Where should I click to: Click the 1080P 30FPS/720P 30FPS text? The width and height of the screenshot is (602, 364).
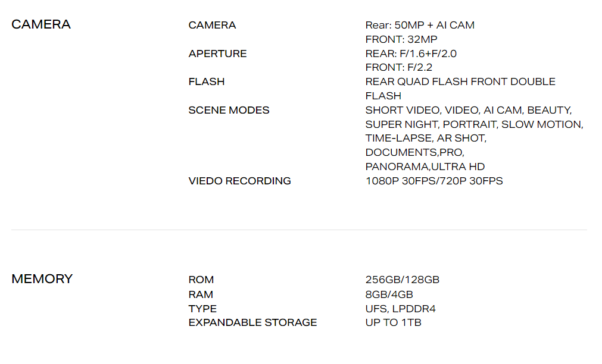pos(434,181)
